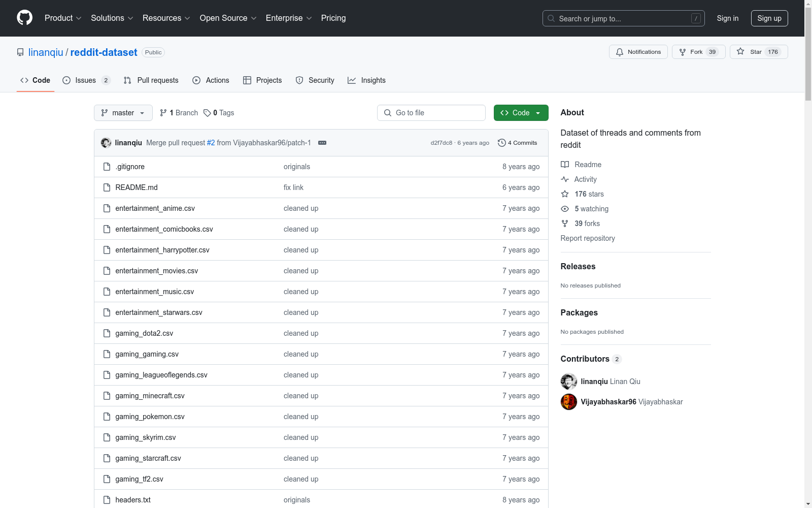Viewport: 812px width, 508px height.
Task: Click 'fix link' commit message
Action: click(x=293, y=187)
